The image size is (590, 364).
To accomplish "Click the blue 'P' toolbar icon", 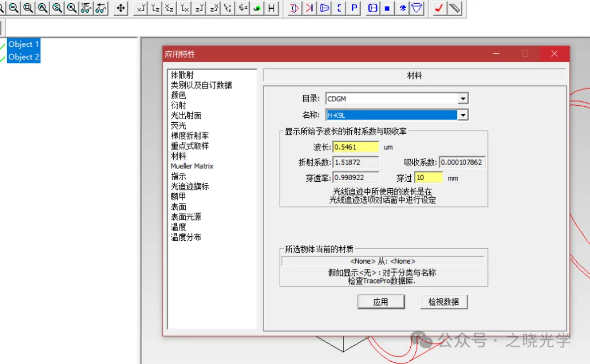I will coord(353,8).
